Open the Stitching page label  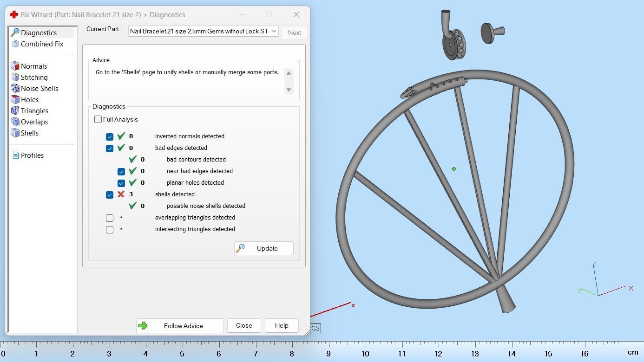click(x=34, y=77)
